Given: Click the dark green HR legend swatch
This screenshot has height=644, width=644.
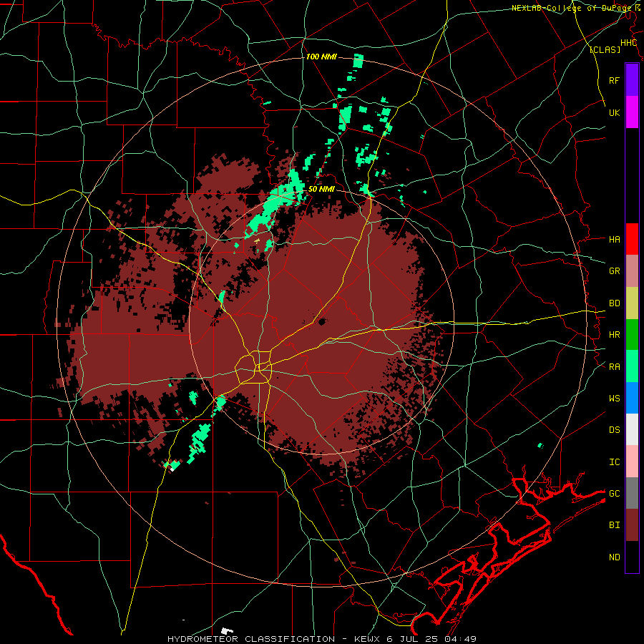Looking at the screenshot, I should click(632, 335).
